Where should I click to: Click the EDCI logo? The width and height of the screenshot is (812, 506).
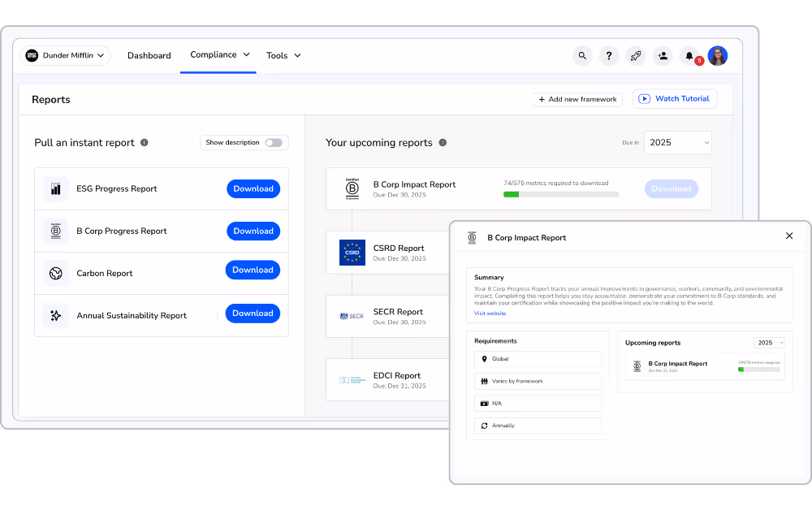click(x=352, y=380)
